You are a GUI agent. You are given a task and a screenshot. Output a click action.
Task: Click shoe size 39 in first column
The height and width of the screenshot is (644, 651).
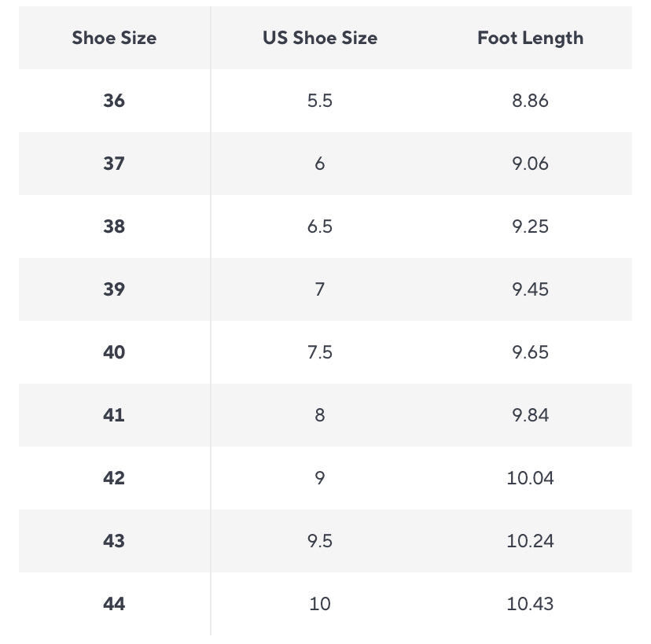click(114, 289)
